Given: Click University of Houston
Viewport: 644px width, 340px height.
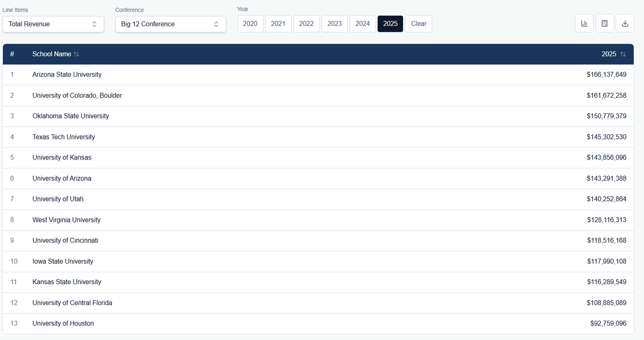Looking at the screenshot, I should [x=63, y=323].
